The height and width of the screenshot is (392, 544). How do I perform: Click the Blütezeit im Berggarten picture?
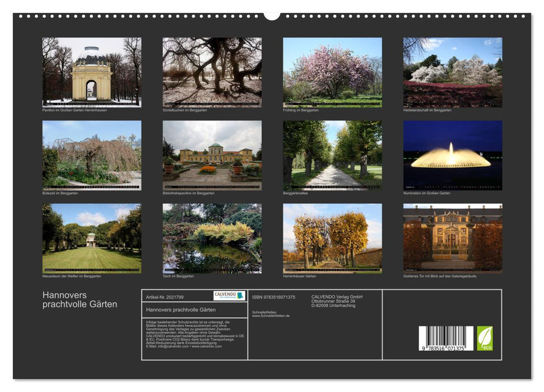tap(91, 155)
